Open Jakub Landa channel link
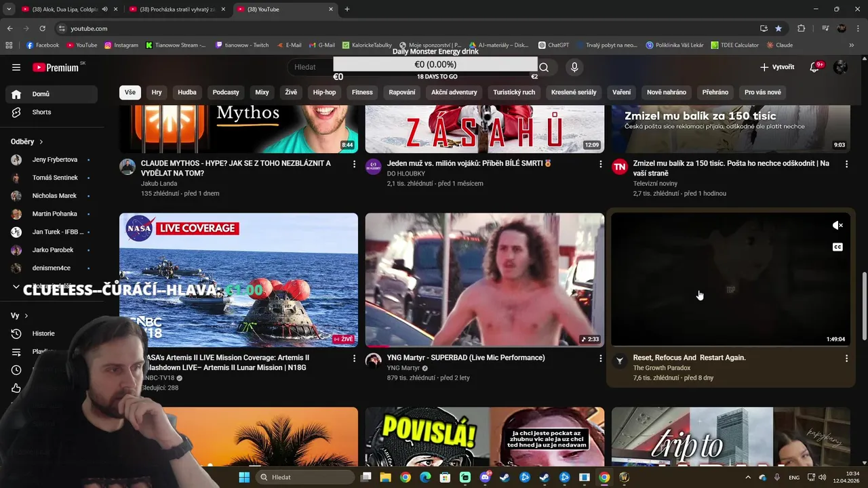The image size is (868, 488). [159, 184]
